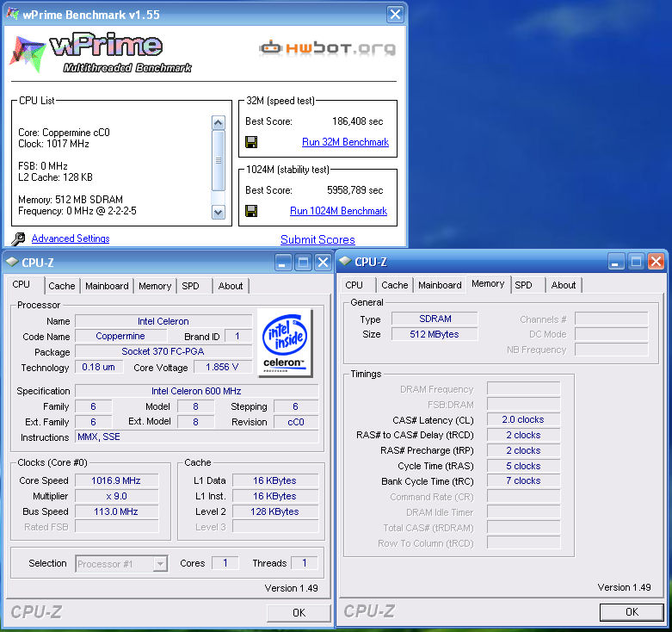Click the Technology value 0.18 um

99,367
